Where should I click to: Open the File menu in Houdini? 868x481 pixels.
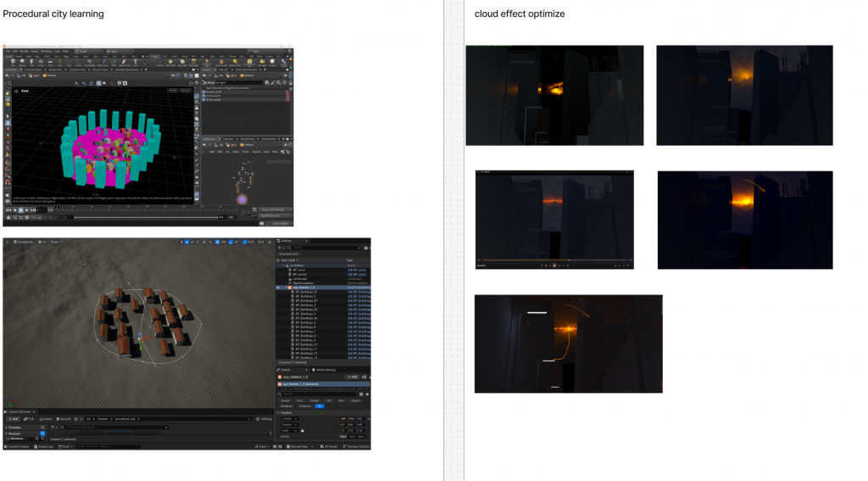[x=8, y=52]
